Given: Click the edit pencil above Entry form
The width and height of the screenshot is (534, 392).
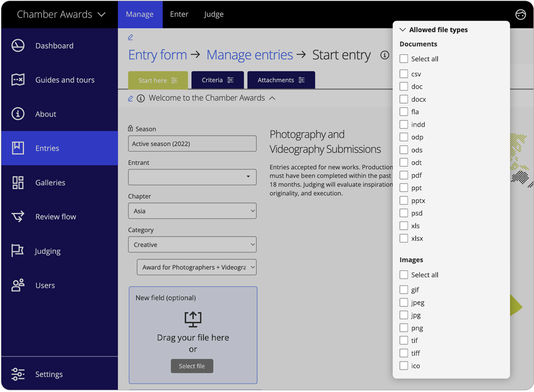Looking at the screenshot, I should pyautogui.click(x=130, y=37).
